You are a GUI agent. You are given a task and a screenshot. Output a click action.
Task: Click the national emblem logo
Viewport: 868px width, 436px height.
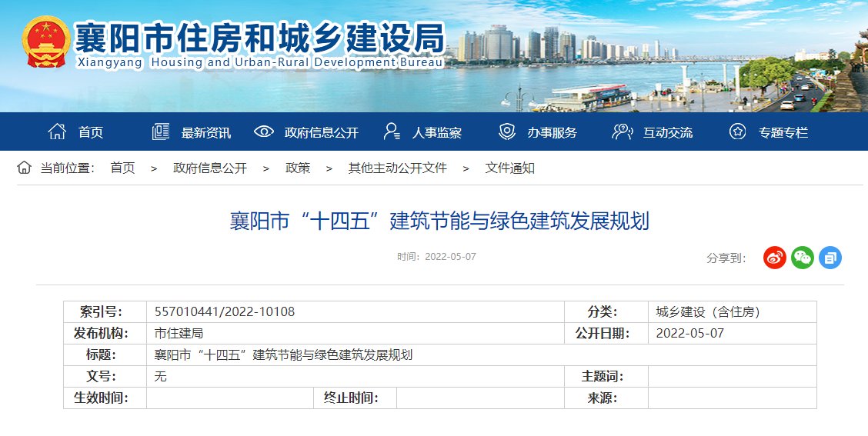[45, 43]
